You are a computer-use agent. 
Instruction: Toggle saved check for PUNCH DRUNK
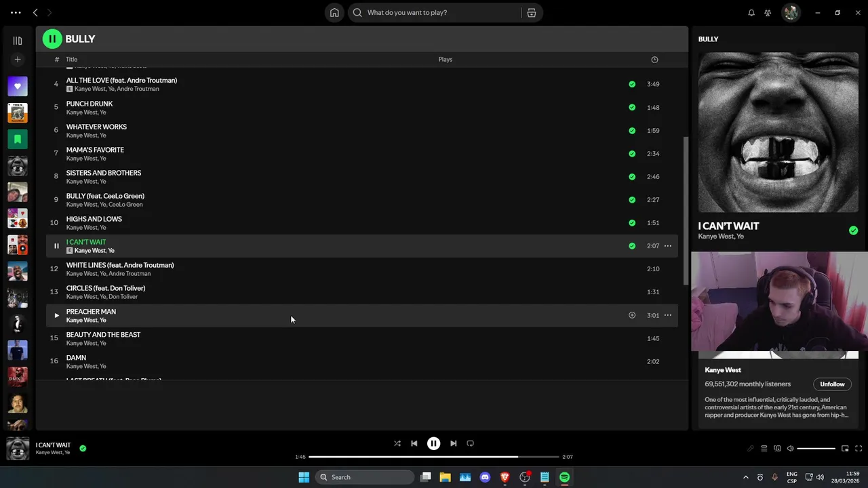tap(632, 107)
